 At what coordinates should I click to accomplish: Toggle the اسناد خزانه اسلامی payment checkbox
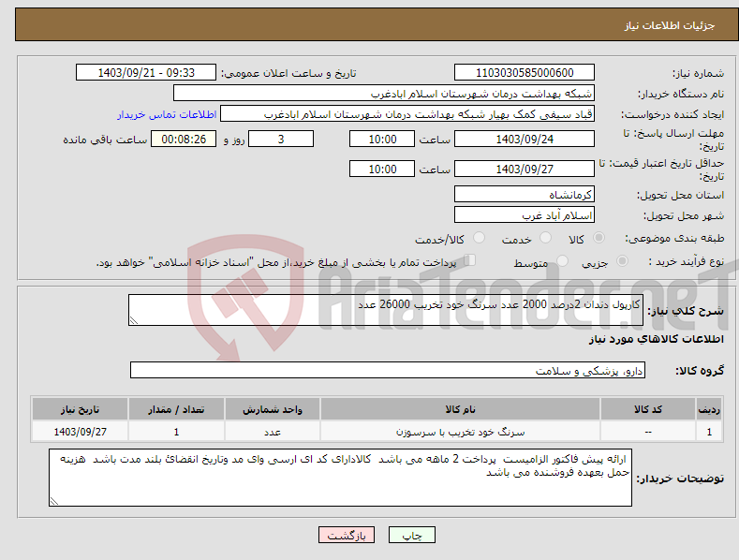(x=469, y=260)
